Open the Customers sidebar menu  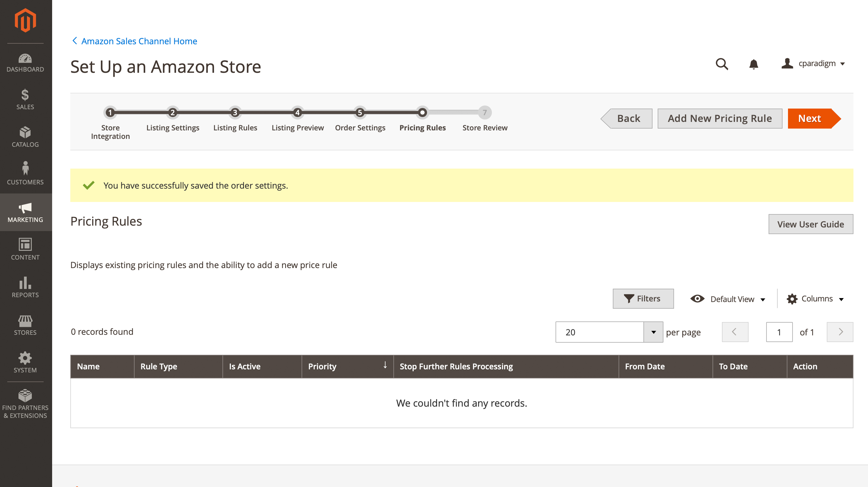click(x=25, y=175)
